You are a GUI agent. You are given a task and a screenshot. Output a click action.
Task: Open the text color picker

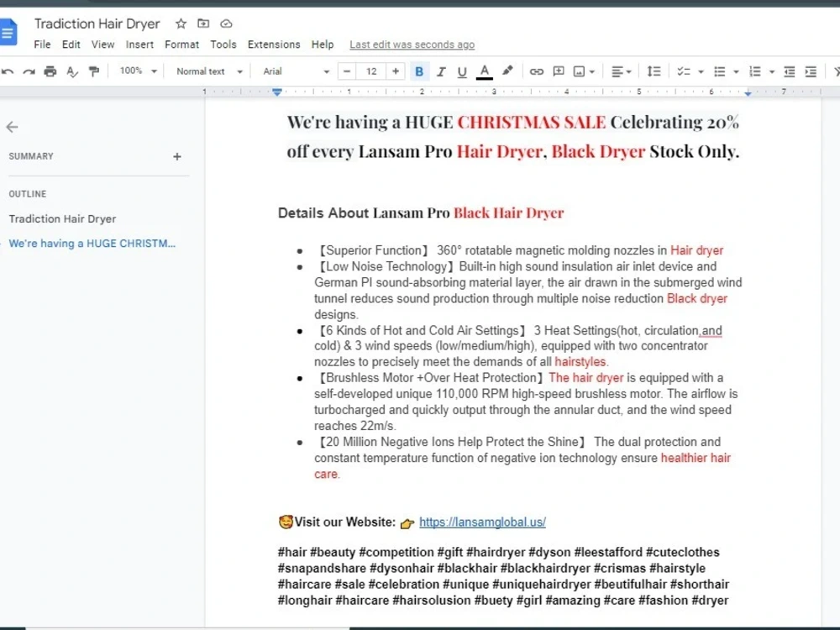pos(485,71)
